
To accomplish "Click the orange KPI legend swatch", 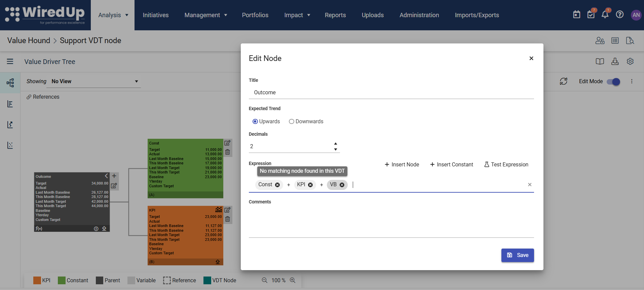I will (37, 280).
